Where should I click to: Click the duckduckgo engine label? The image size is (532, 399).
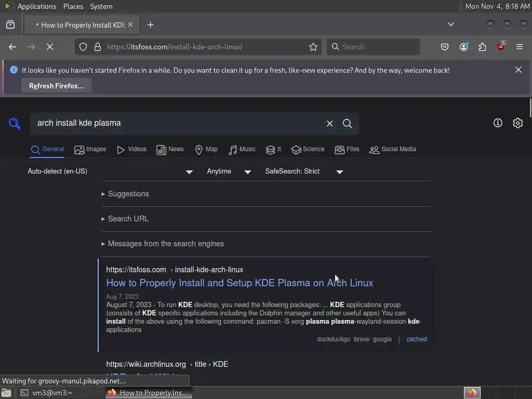pyautogui.click(x=334, y=339)
